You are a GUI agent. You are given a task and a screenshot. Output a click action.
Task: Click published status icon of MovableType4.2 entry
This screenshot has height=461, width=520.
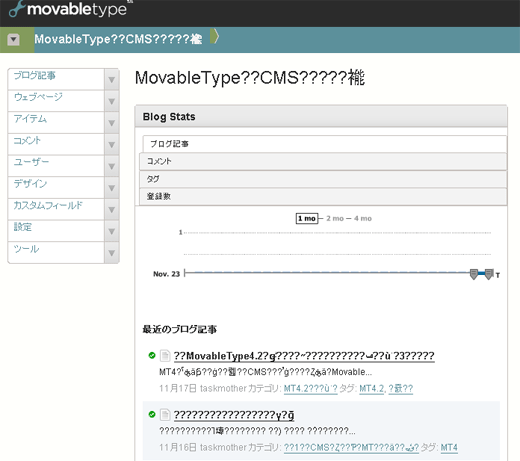click(152, 355)
